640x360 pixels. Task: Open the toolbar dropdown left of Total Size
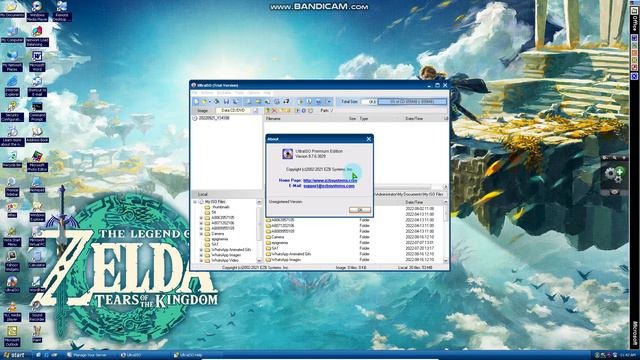point(329,102)
